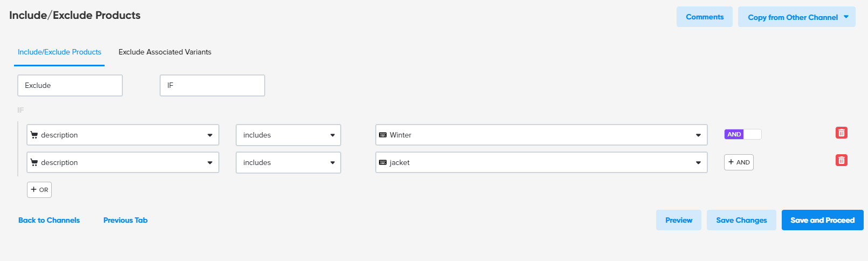Expand the Winter value dropdown
The width and height of the screenshot is (868, 261).
tap(698, 135)
